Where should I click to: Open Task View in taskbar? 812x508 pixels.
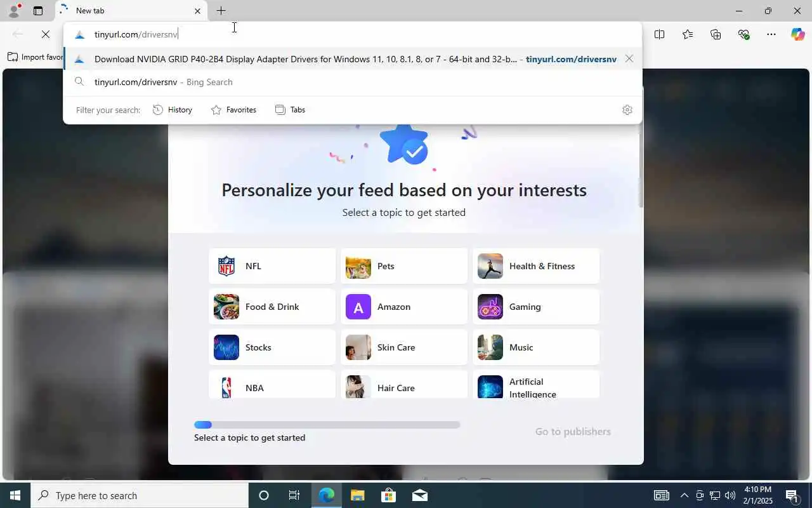[x=294, y=495]
